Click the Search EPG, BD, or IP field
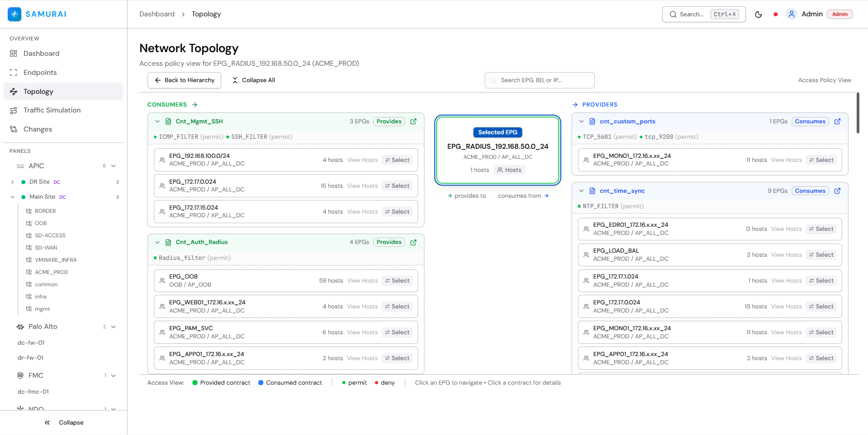Viewport: 868px width, 435px height. (x=539, y=80)
